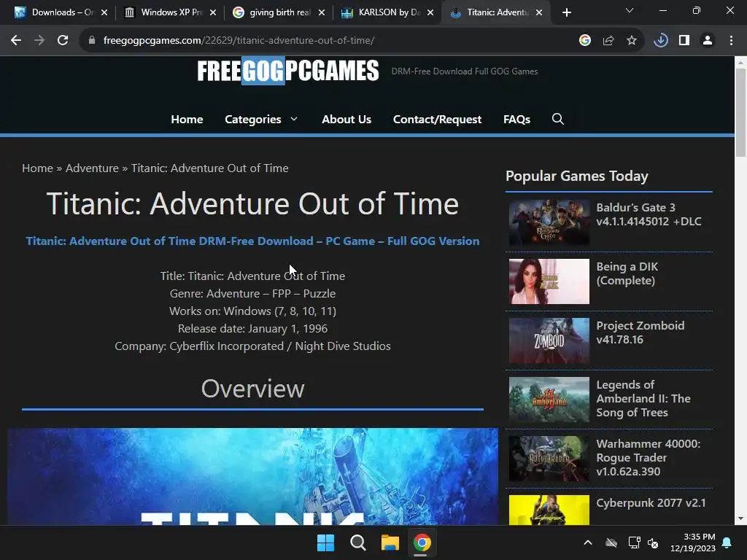Open site search magnifier icon
747x560 pixels.
pos(558,119)
